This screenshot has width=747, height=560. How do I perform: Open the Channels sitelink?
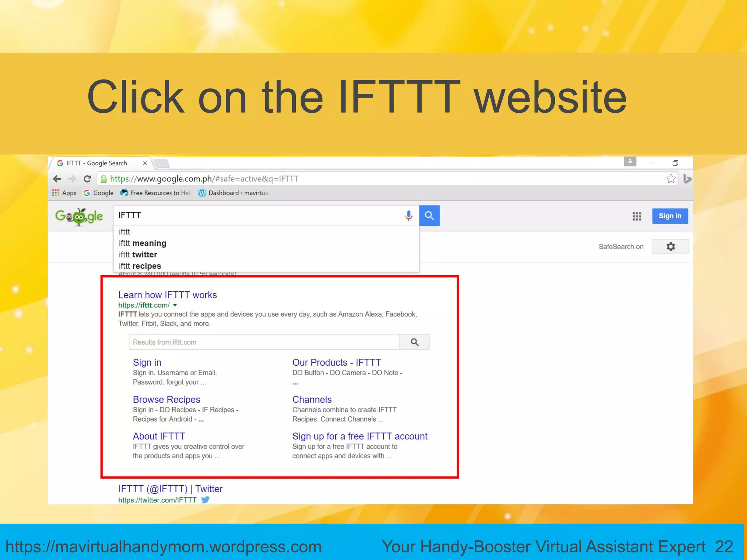[312, 399]
